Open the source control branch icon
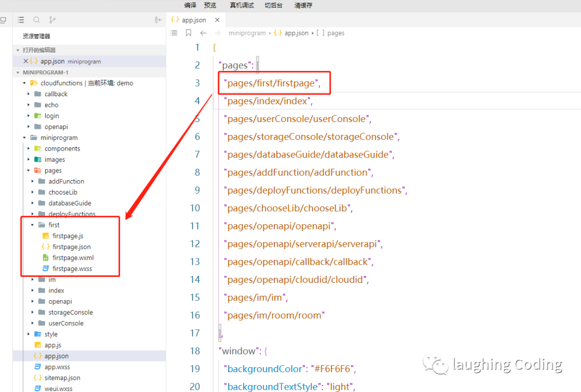 tap(52, 20)
